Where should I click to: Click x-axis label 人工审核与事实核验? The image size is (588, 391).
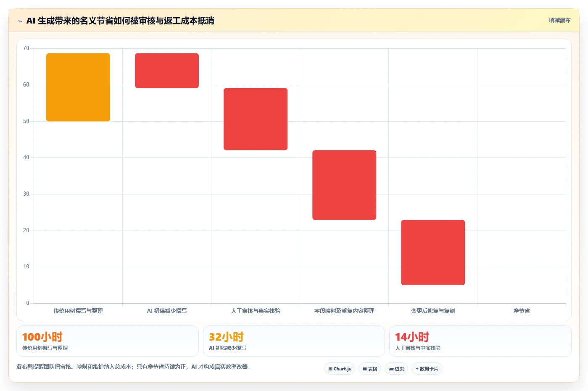tap(256, 311)
